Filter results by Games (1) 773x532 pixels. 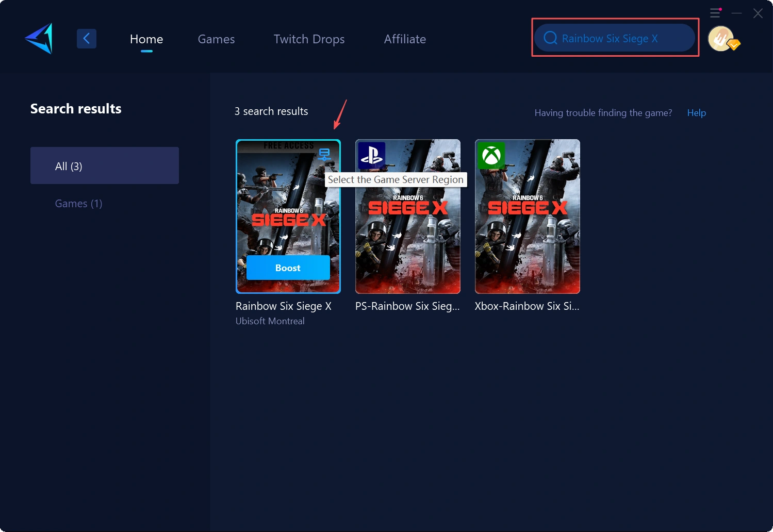(79, 204)
